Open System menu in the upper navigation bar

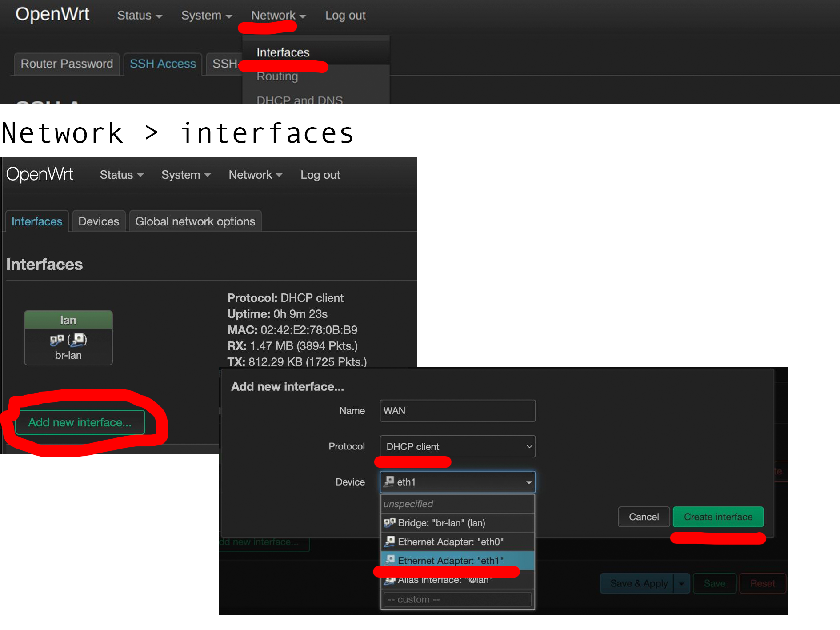coord(207,16)
